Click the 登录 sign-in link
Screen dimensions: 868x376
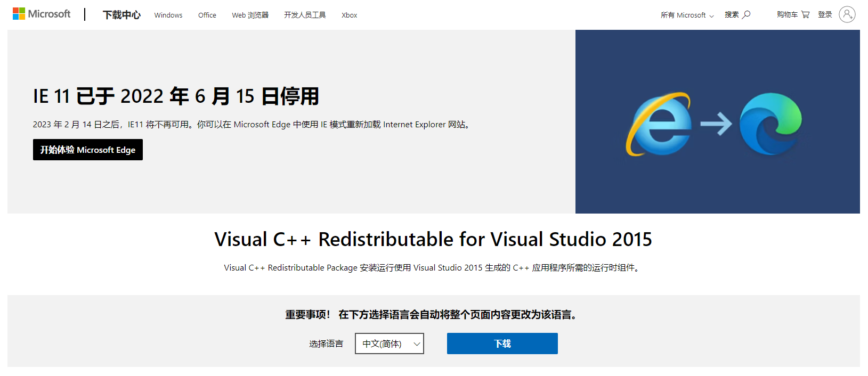point(825,14)
